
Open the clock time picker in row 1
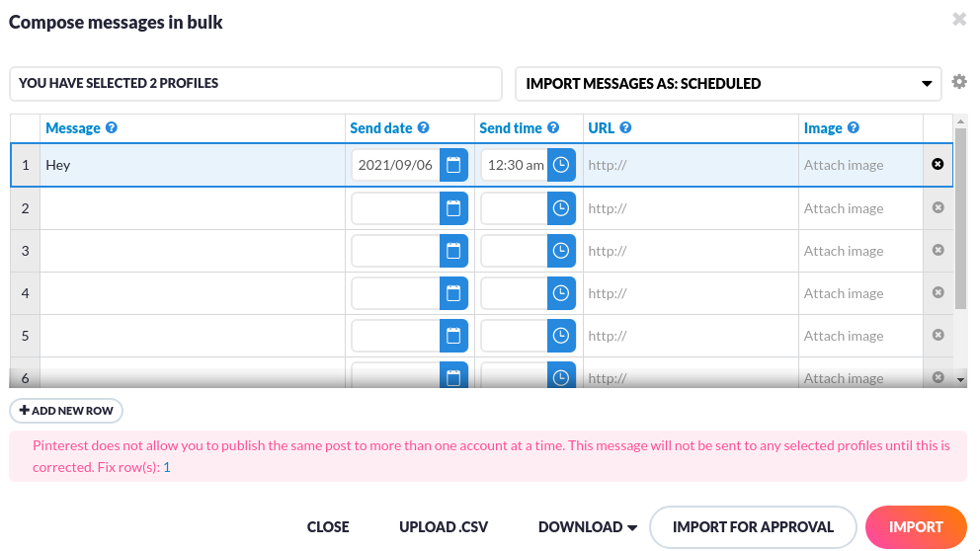coord(561,165)
